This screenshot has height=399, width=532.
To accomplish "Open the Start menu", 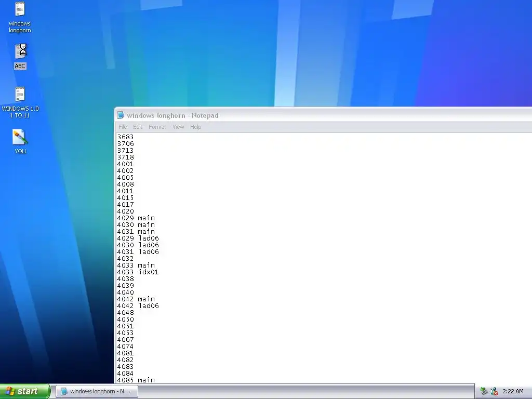I will click(x=25, y=391).
